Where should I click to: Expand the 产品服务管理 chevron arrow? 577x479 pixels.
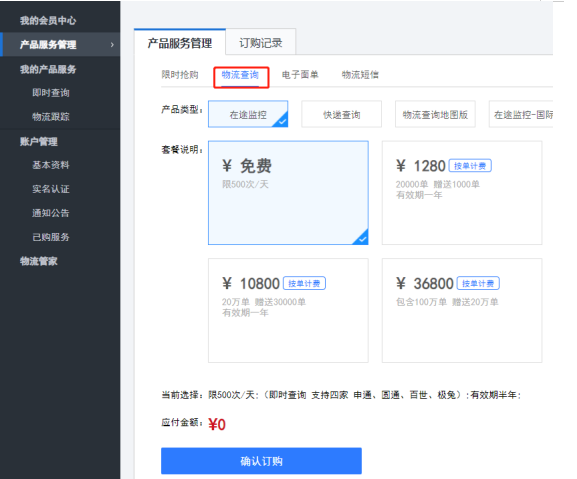pos(112,45)
